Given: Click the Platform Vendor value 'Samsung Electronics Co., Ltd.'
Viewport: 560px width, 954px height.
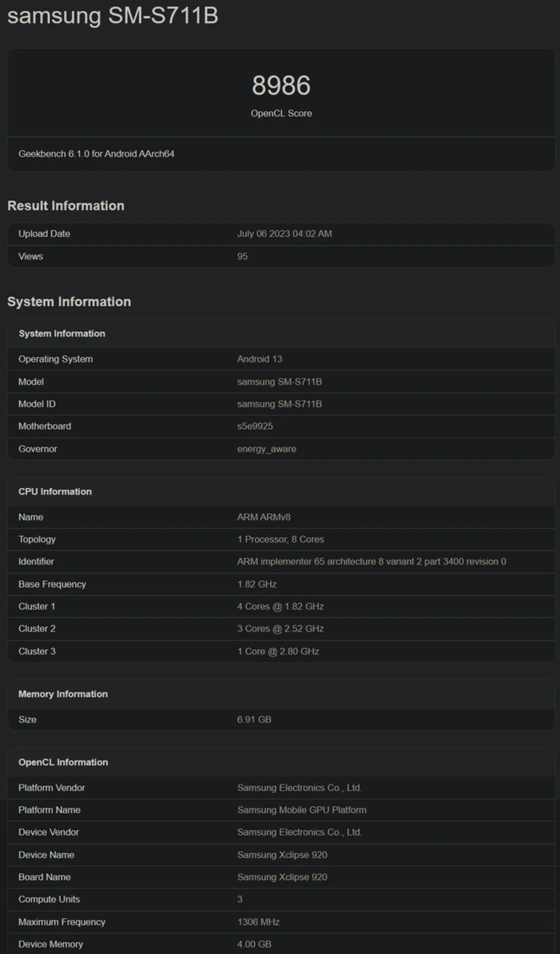Looking at the screenshot, I should pyautogui.click(x=300, y=788).
